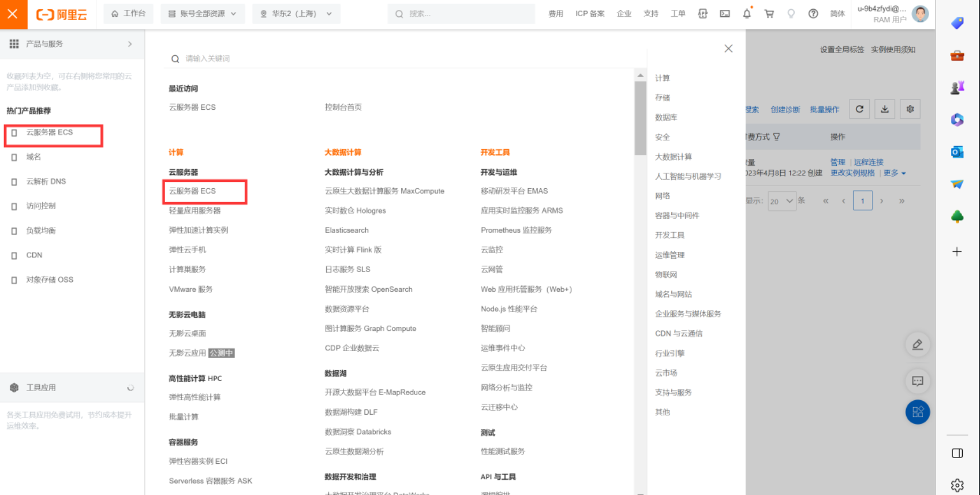The height and width of the screenshot is (495, 980).
Task: Click the search magnifier in product panel
Action: click(x=175, y=58)
